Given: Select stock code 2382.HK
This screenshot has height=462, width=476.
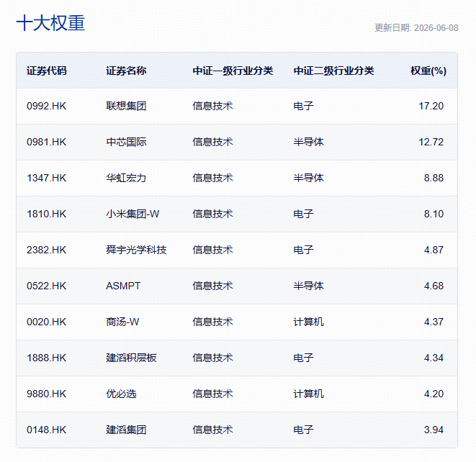Looking at the screenshot, I should pos(46,250).
